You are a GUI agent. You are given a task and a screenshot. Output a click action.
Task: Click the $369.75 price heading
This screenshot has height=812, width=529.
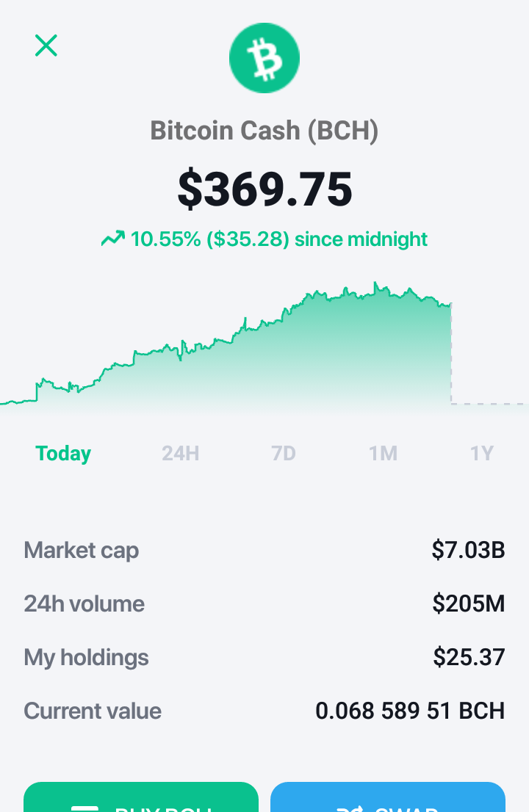click(264, 189)
